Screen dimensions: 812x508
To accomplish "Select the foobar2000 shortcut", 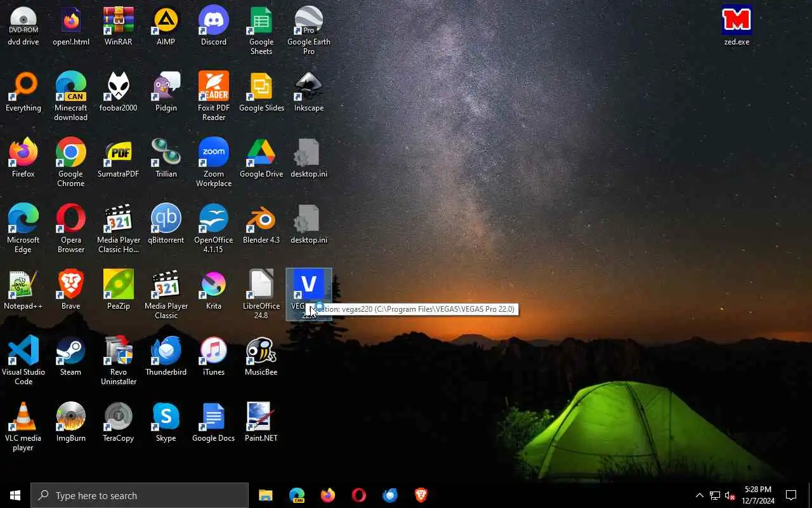I will [x=119, y=91].
